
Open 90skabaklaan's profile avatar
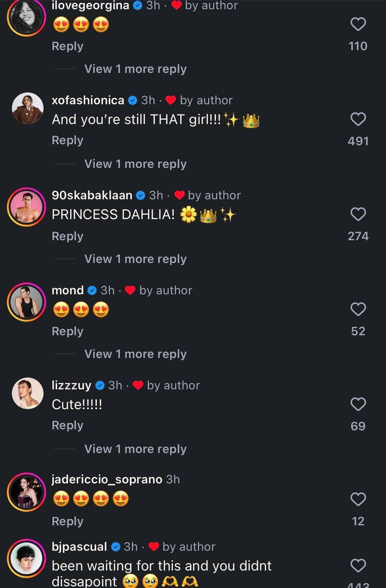click(x=27, y=207)
